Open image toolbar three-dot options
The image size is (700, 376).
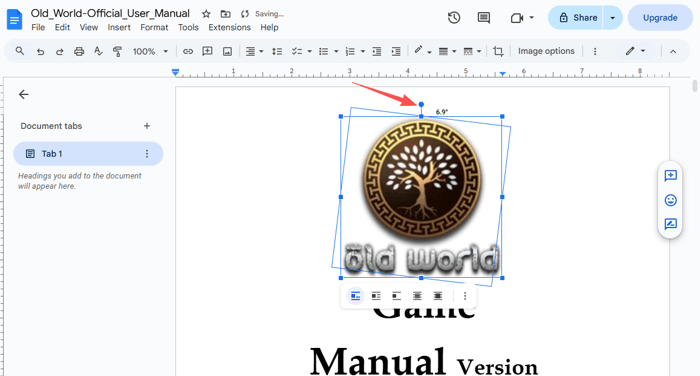click(x=465, y=296)
